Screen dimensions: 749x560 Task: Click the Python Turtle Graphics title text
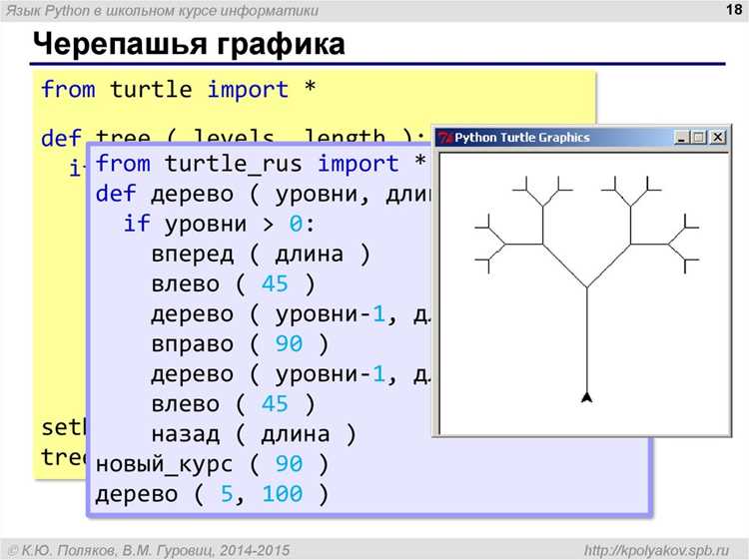tap(521, 138)
